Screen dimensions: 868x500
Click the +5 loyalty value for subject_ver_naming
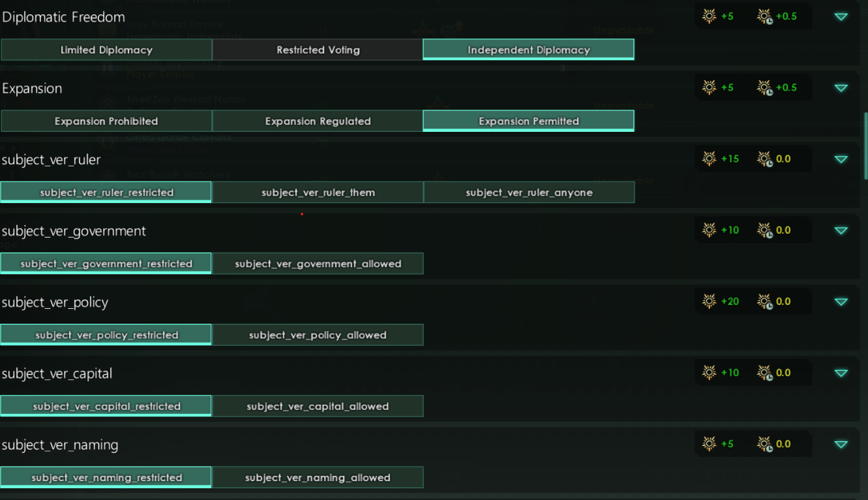[727, 444]
